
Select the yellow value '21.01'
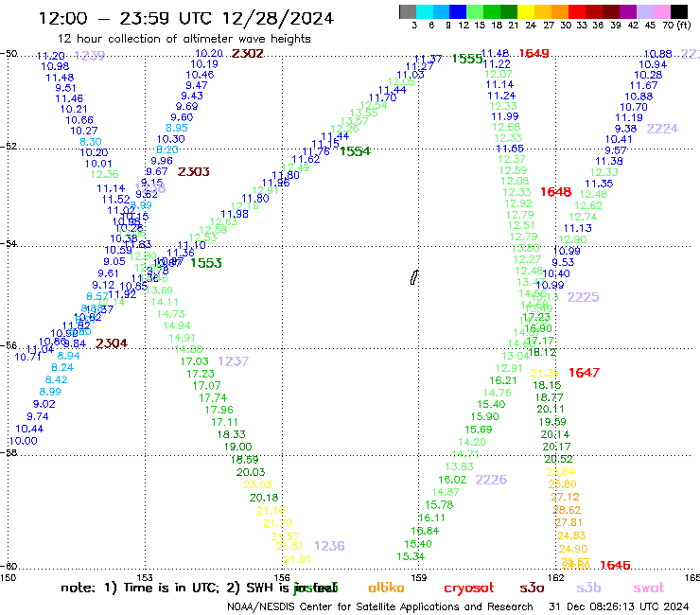tap(297, 559)
